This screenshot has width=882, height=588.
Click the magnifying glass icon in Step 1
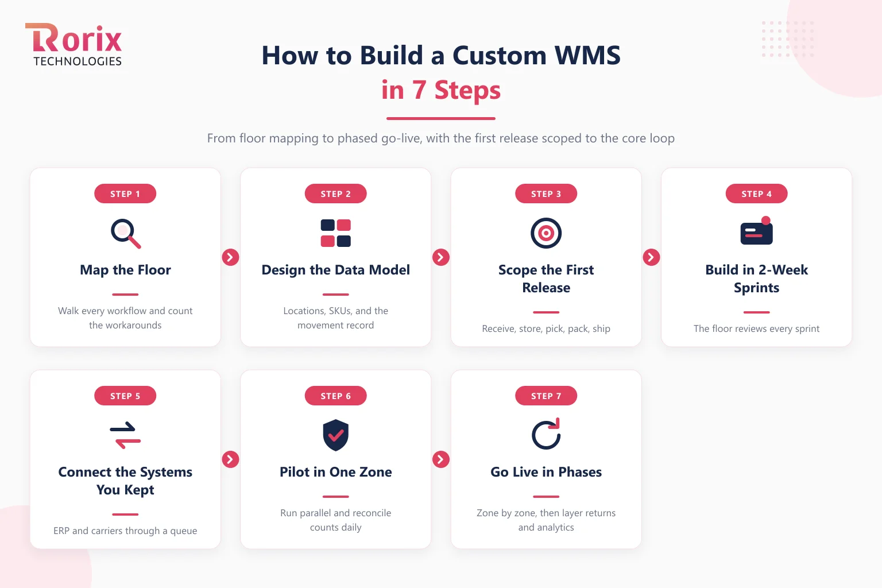(125, 233)
